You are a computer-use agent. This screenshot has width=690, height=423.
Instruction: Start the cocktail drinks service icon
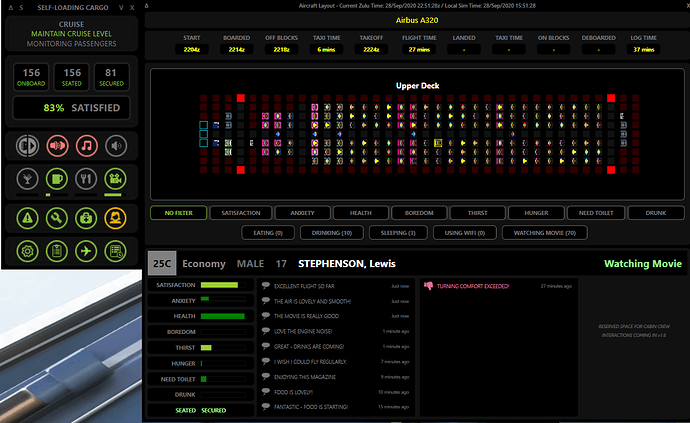tap(27, 179)
